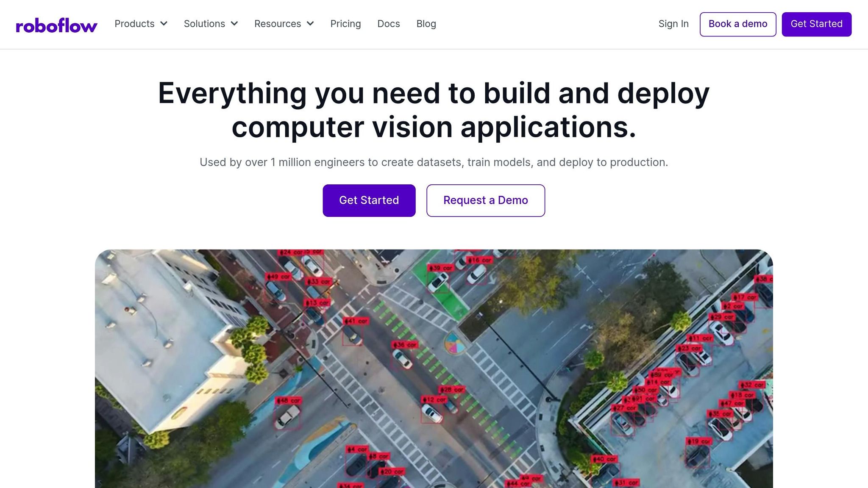
Task: Expand the Solutions chevron arrow
Action: (x=234, y=24)
